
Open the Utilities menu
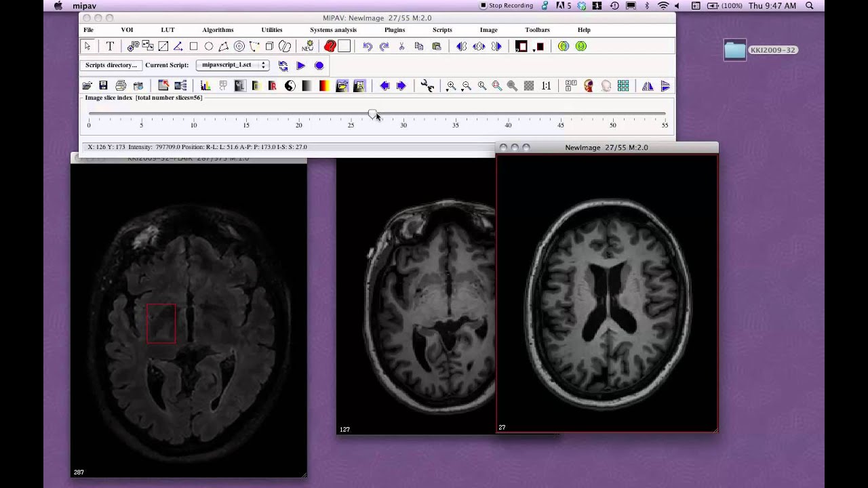point(272,30)
